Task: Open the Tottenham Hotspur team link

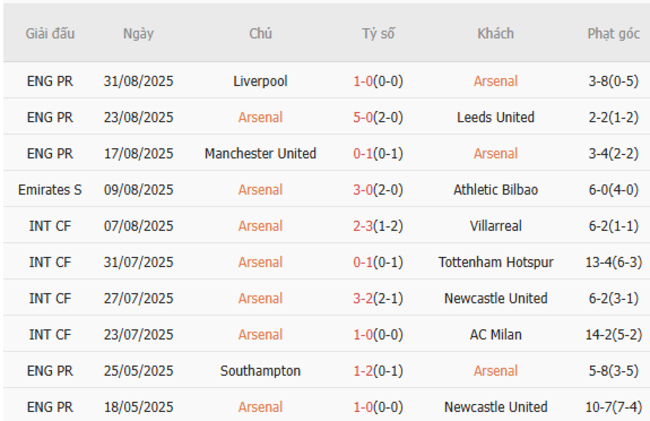Action: point(495,262)
